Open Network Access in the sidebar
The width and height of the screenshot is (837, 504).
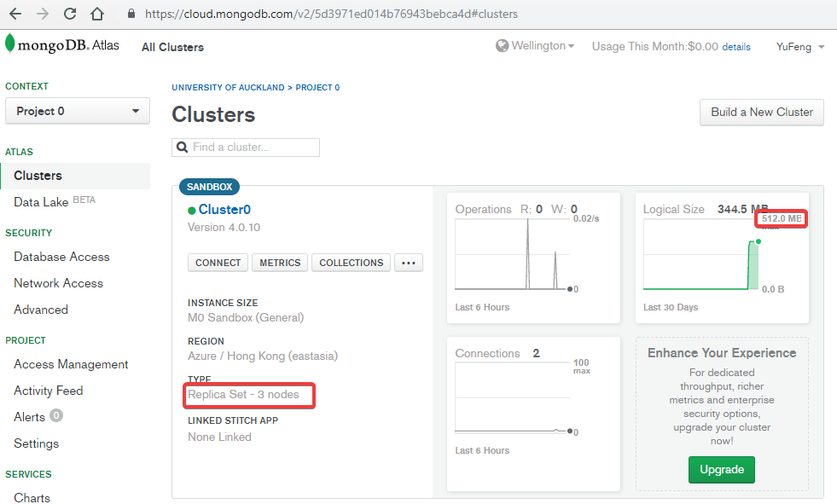tap(58, 283)
